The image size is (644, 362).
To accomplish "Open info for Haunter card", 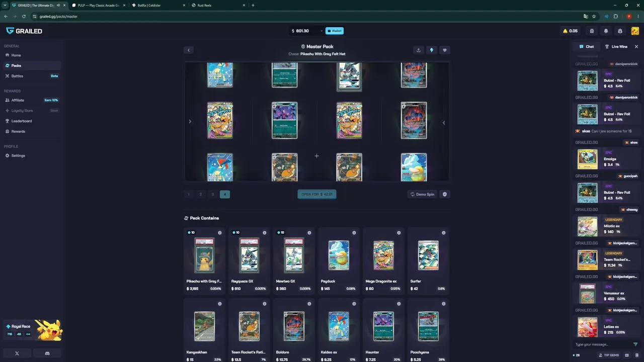I will pyautogui.click(x=399, y=304).
